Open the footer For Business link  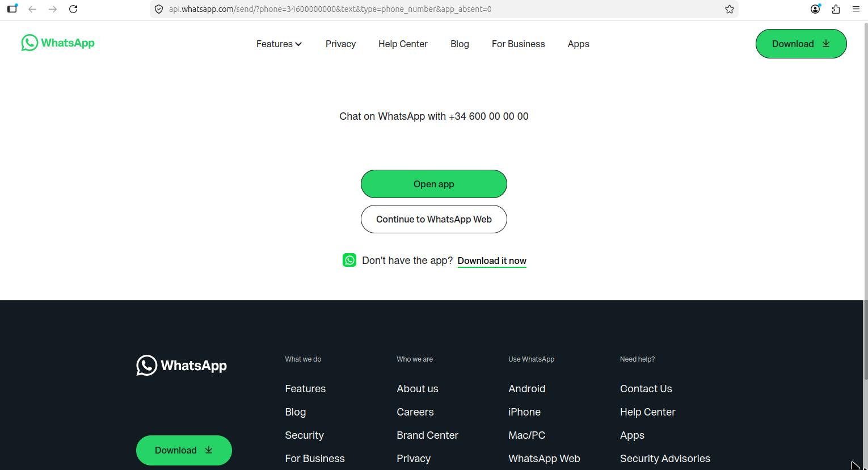coord(315,459)
